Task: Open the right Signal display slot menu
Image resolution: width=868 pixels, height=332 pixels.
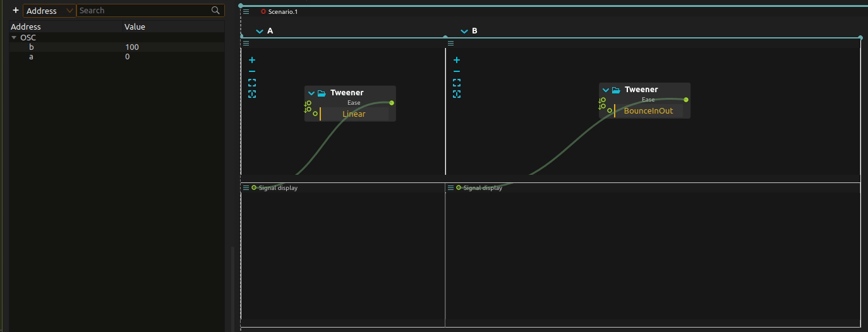Action: [451, 188]
